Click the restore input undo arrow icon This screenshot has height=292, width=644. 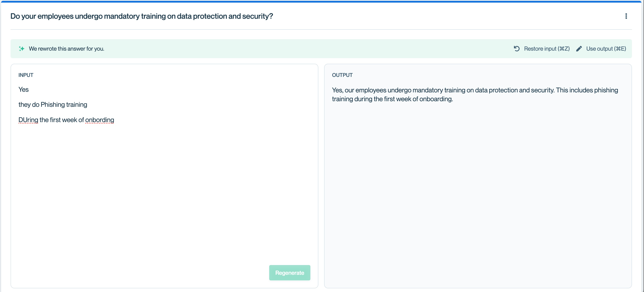516,48
